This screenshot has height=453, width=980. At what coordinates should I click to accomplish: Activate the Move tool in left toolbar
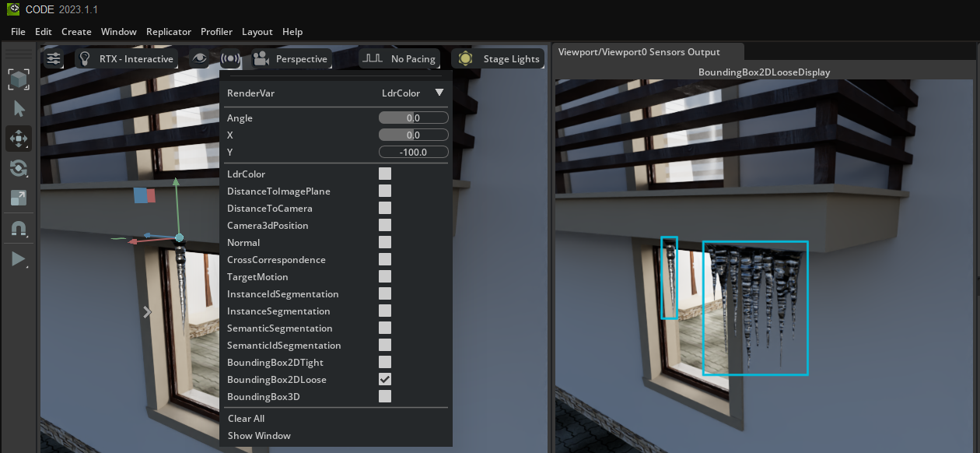(x=19, y=139)
